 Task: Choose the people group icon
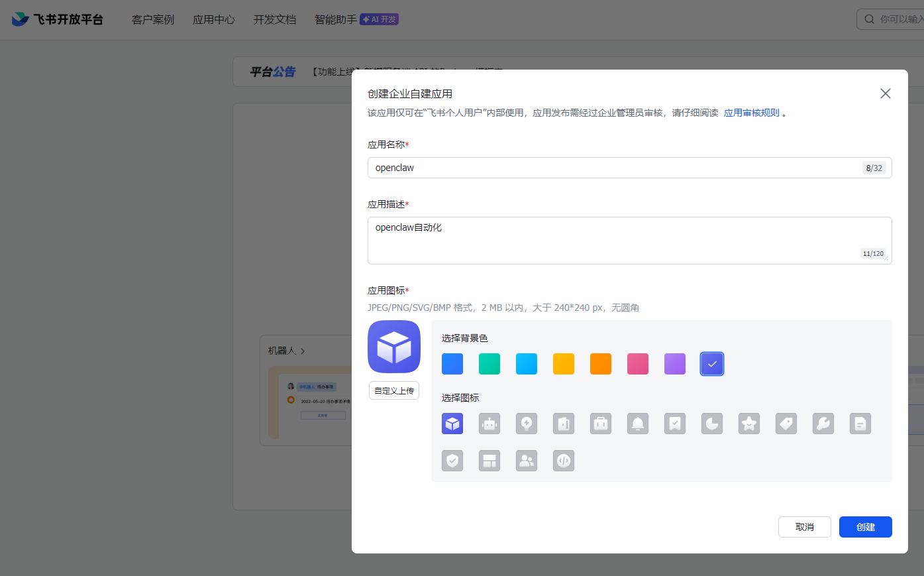click(x=527, y=461)
